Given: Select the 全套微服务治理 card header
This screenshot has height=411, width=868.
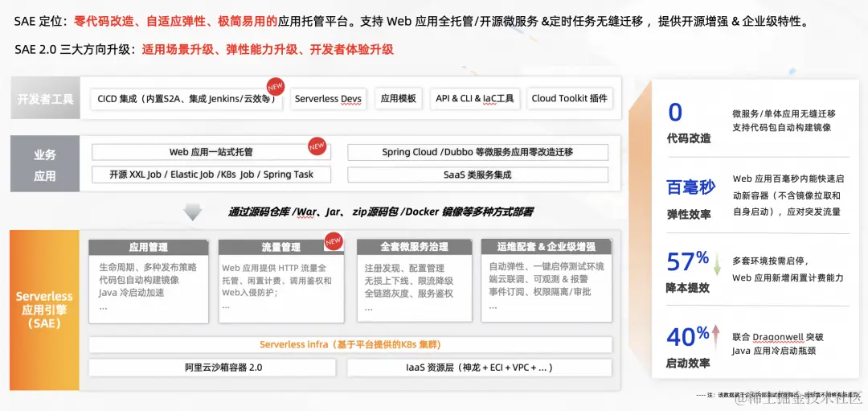Looking at the screenshot, I should [415, 247].
